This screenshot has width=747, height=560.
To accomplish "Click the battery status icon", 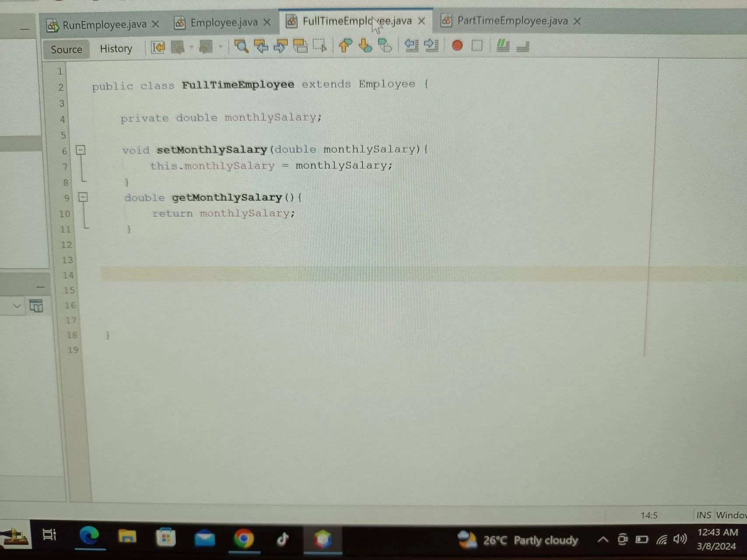I will 642,539.
